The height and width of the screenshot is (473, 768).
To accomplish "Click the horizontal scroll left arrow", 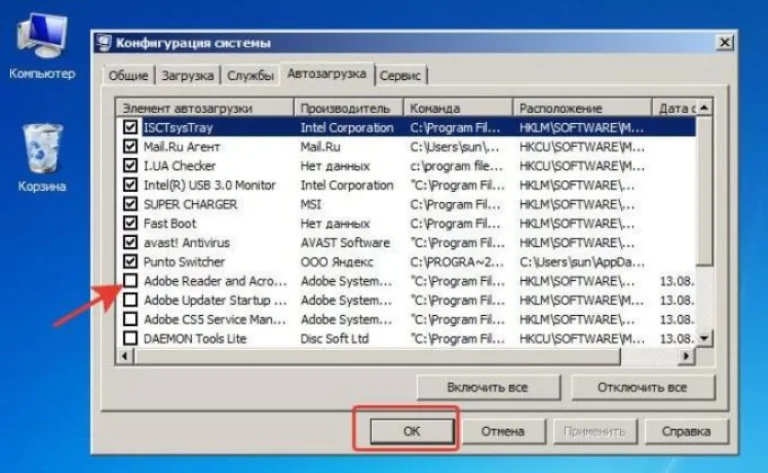I will point(125,356).
